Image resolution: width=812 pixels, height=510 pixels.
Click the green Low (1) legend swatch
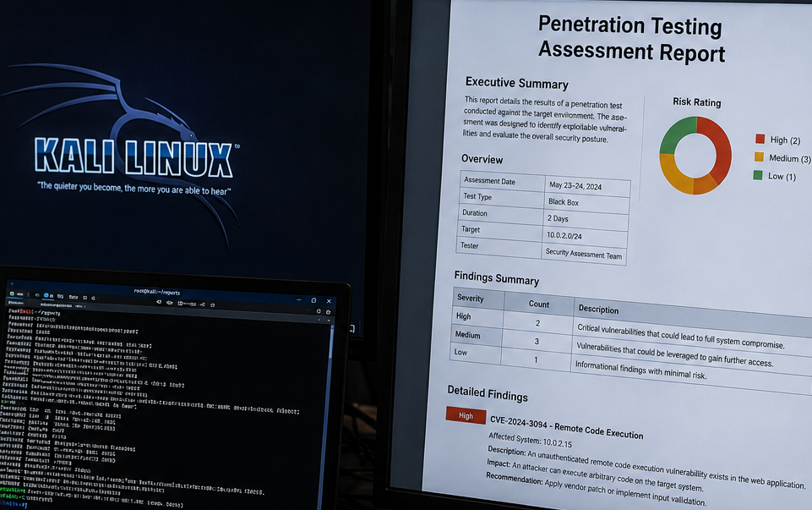coord(758,175)
